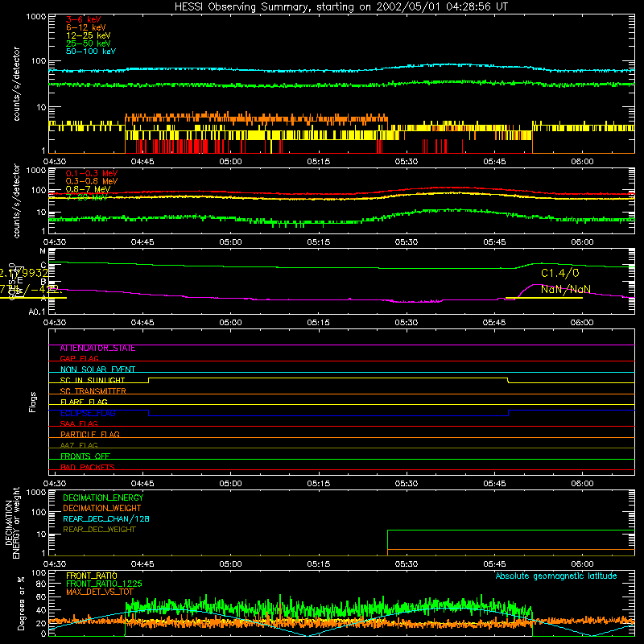Image resolution: width=644 pixels, height=644 pixels.
Task: Click the 80 tick on Degrees axis
Action: [41, 584]
